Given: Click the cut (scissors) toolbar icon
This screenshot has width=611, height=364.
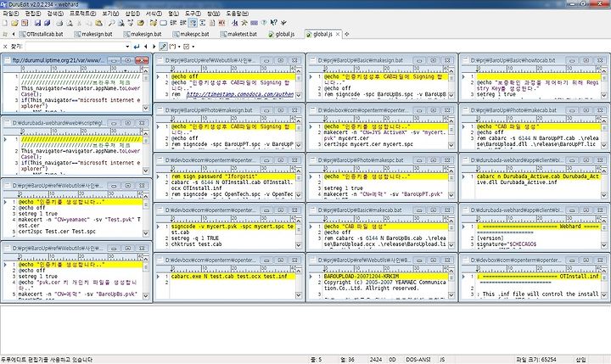Looking at the screenshot, I should point(79,23).
